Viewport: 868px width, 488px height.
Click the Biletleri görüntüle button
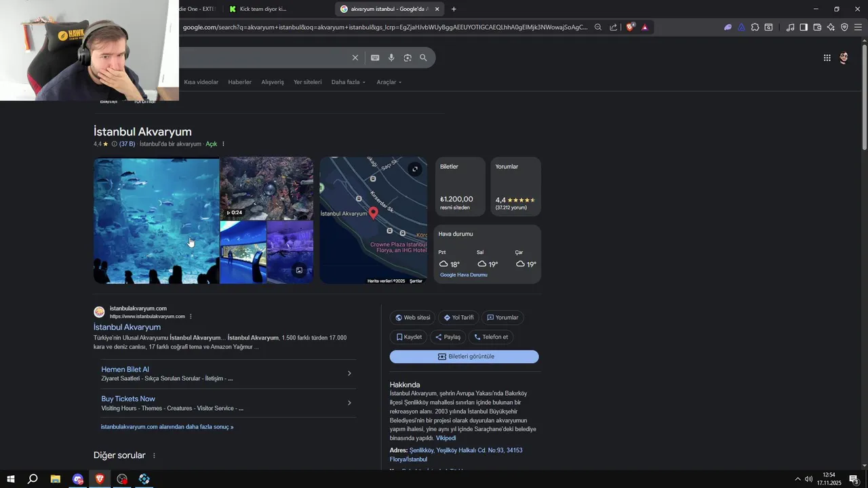tap(465, 357)
